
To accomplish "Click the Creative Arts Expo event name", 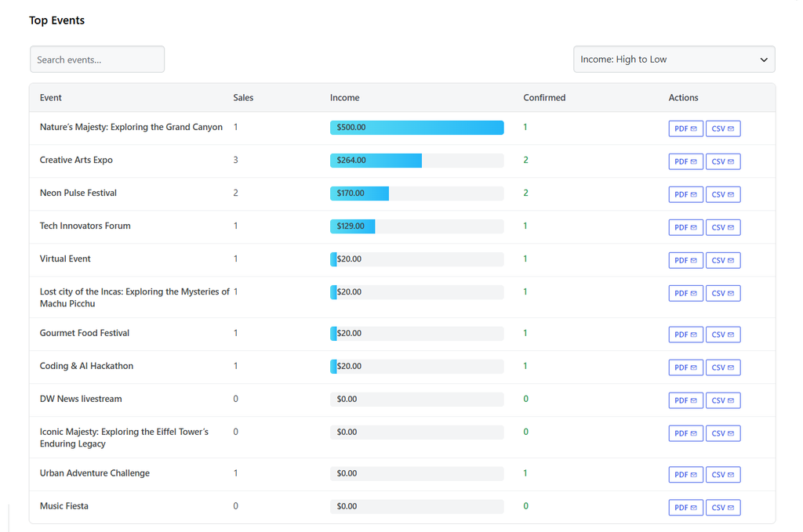I will tap(76, 160).
